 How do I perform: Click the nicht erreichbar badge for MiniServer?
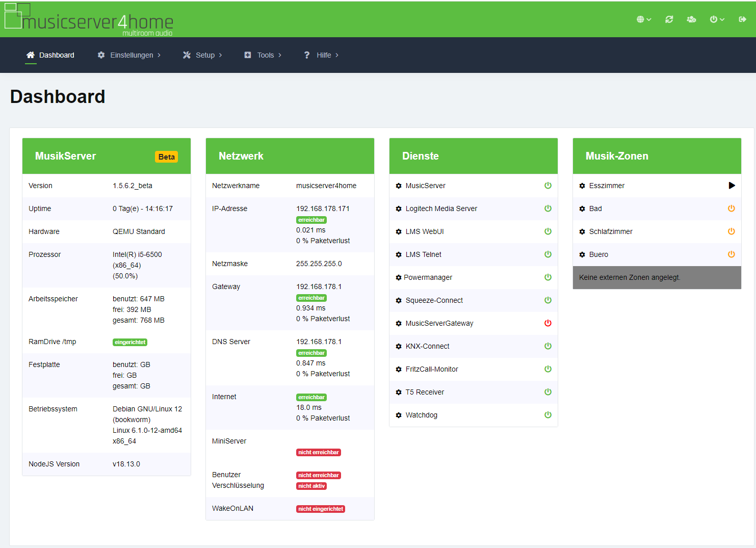pos(319,452)
